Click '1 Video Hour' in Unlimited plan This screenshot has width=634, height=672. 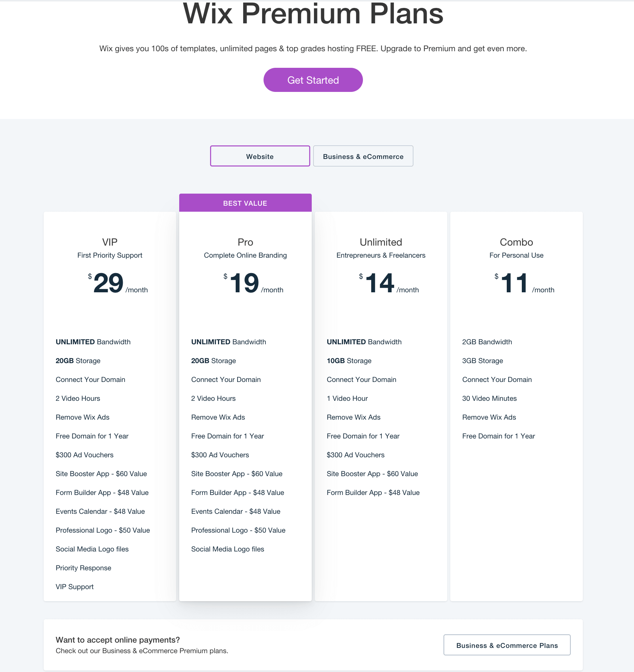tap(347, 398)
